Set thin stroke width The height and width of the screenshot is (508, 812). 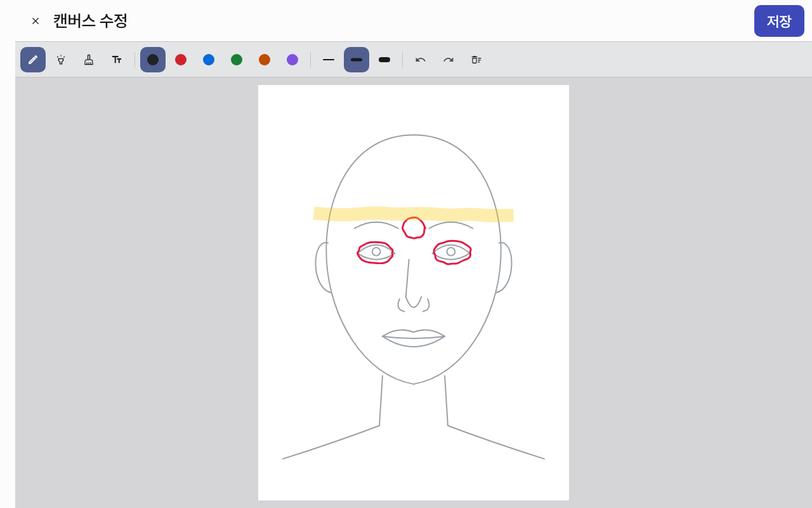(x=329, y=60)
